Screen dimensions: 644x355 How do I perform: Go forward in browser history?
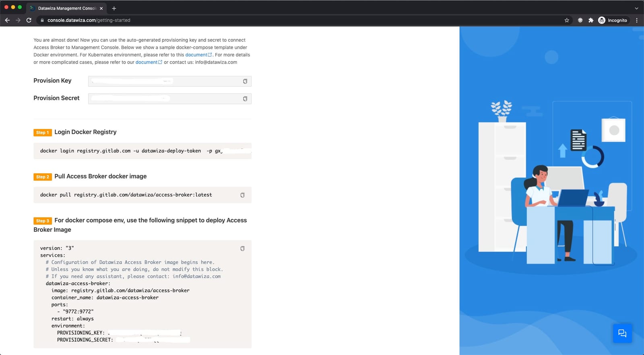point(18,20)
